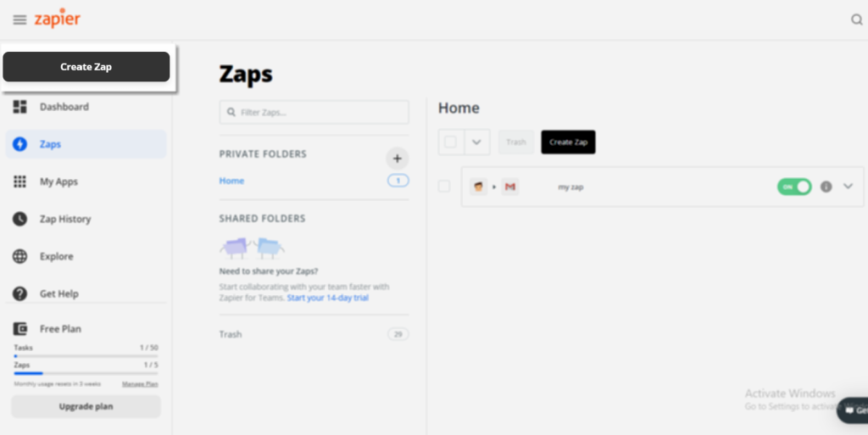868x435 pixels.
Task: Open the Home private folder
Action: click(x=231, y=181)
